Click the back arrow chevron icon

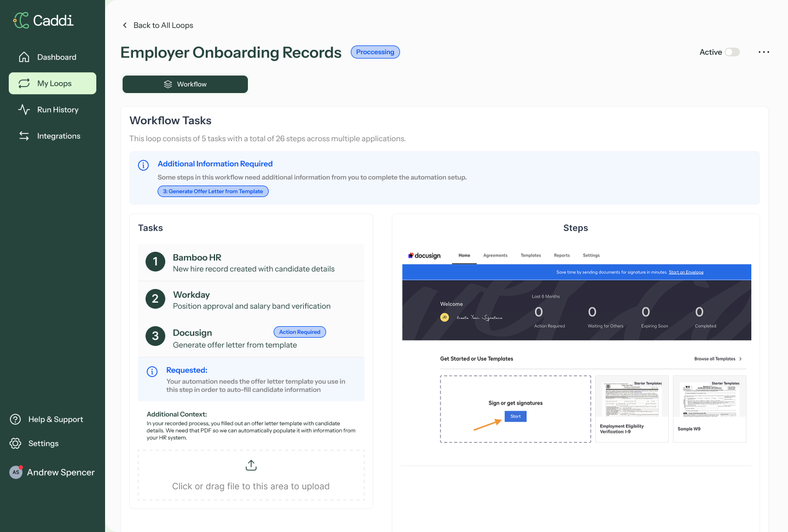(125, 25)
